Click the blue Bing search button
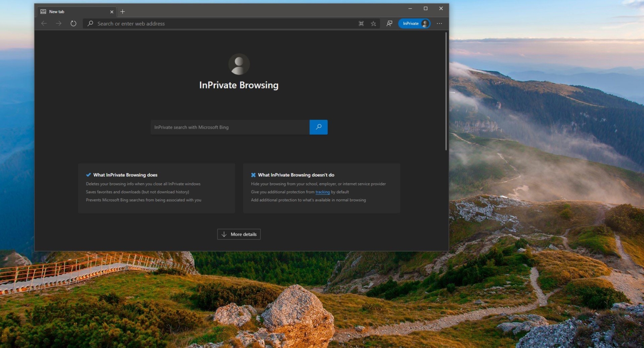The width and height of the screenshot is (644, 348). (318, 127)
